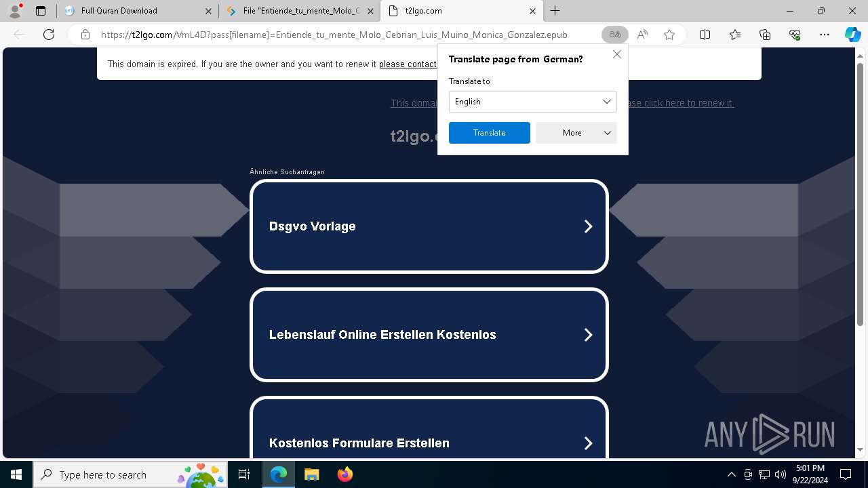Switch to Full Quran Download tab
Viewport: 868px width, 488px height.
click(x=138, y=11)
